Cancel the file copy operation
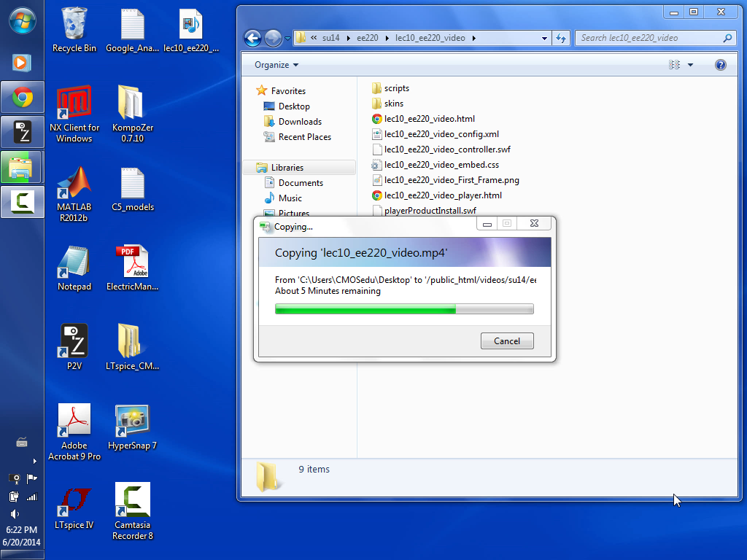 (x=507, y=341)
